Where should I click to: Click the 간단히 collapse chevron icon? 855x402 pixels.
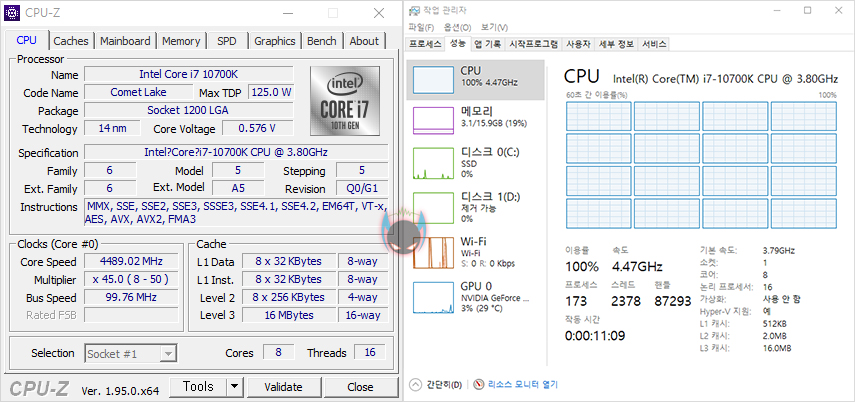416,385
